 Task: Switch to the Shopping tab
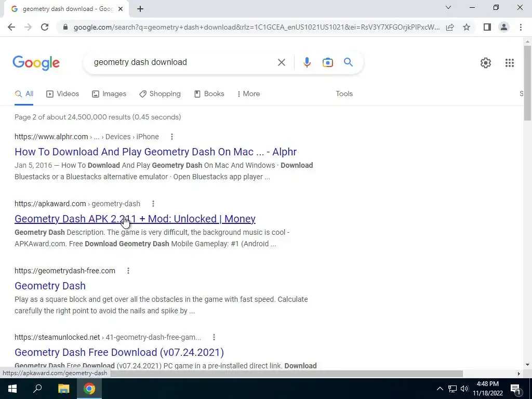(x=160, y=94)
